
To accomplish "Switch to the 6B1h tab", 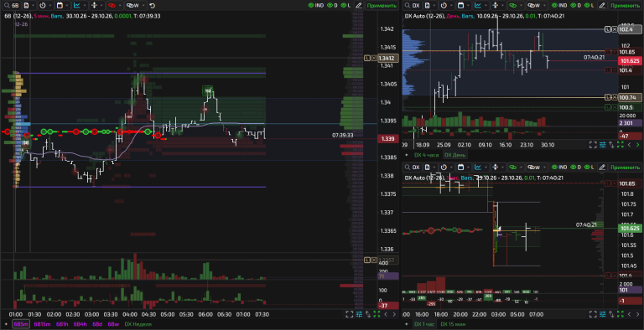I will click(x=62, y=324).
